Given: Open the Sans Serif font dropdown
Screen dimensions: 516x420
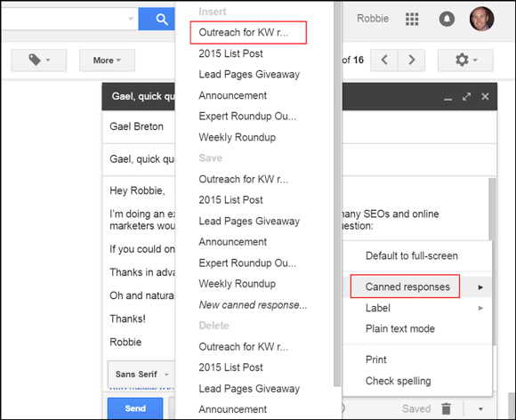Looking at the screenshot, I should 141,375.
